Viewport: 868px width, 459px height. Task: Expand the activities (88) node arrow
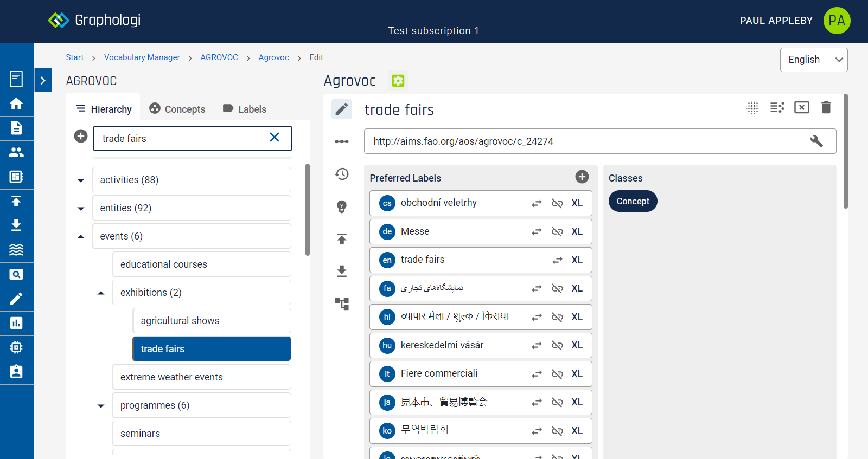coord(81,180)
